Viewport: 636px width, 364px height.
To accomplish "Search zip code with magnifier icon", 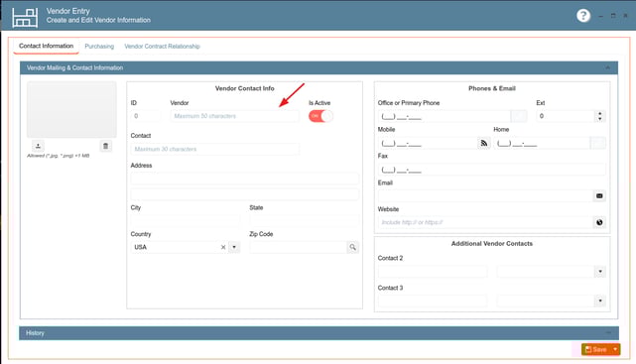I will [x=353, y=247].
